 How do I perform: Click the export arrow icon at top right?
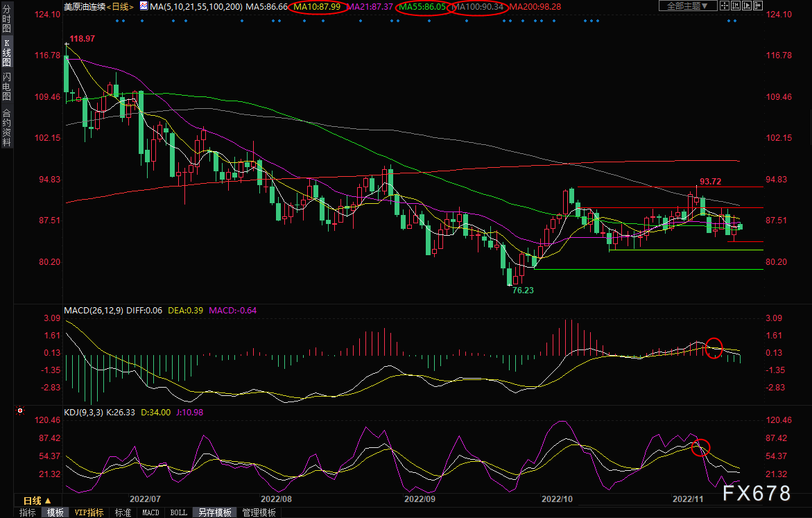point(758,6)
